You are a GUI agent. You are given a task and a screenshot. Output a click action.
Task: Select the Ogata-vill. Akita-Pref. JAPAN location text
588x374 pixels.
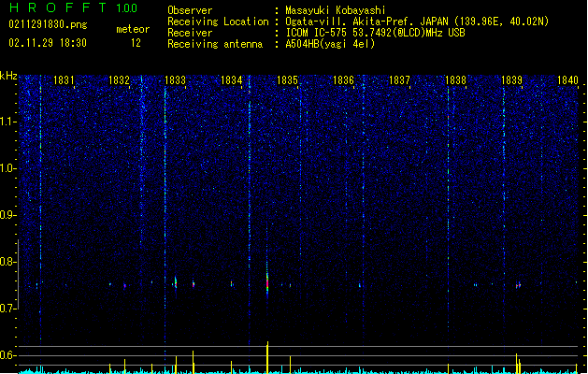pos(417,22)
